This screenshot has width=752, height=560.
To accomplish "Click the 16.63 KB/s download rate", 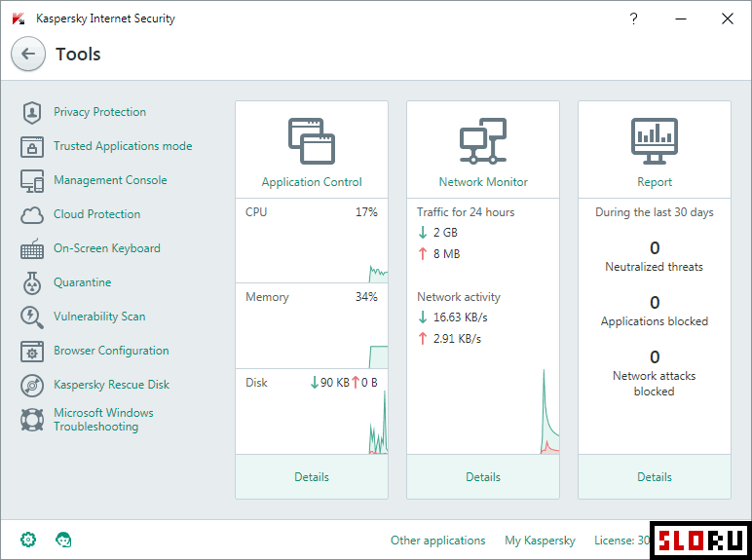I will [x=461, y=317].
